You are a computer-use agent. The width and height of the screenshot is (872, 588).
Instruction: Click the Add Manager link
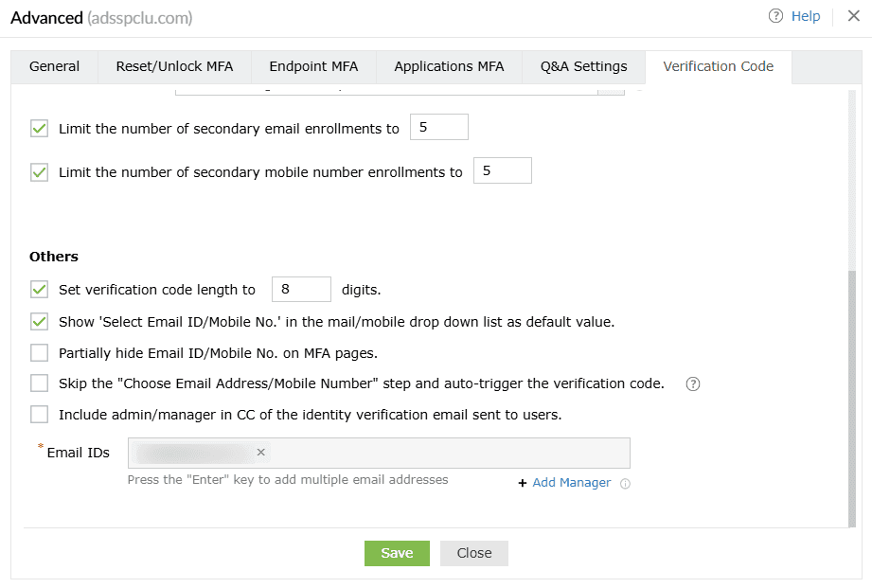(571, 483)
